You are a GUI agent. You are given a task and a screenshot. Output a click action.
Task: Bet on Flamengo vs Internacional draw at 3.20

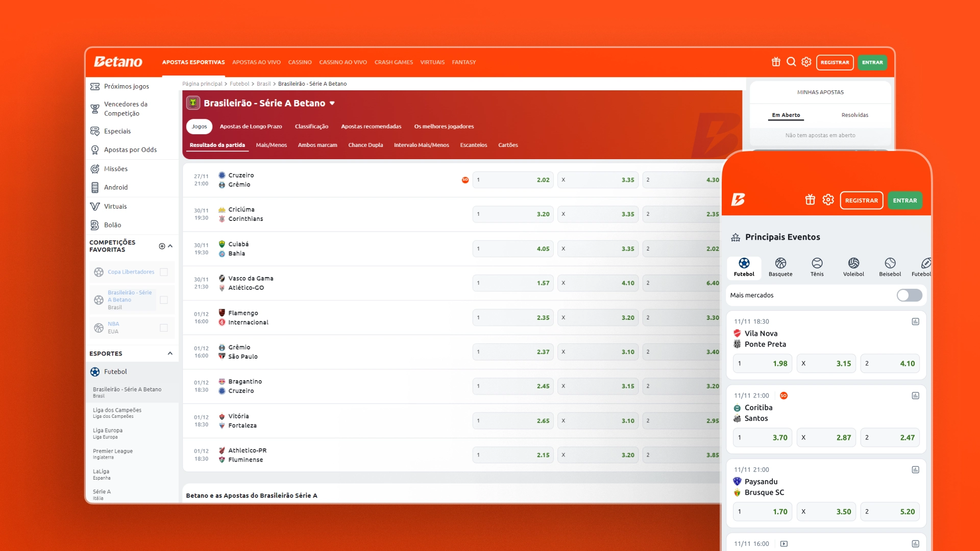tap(598, 317)
